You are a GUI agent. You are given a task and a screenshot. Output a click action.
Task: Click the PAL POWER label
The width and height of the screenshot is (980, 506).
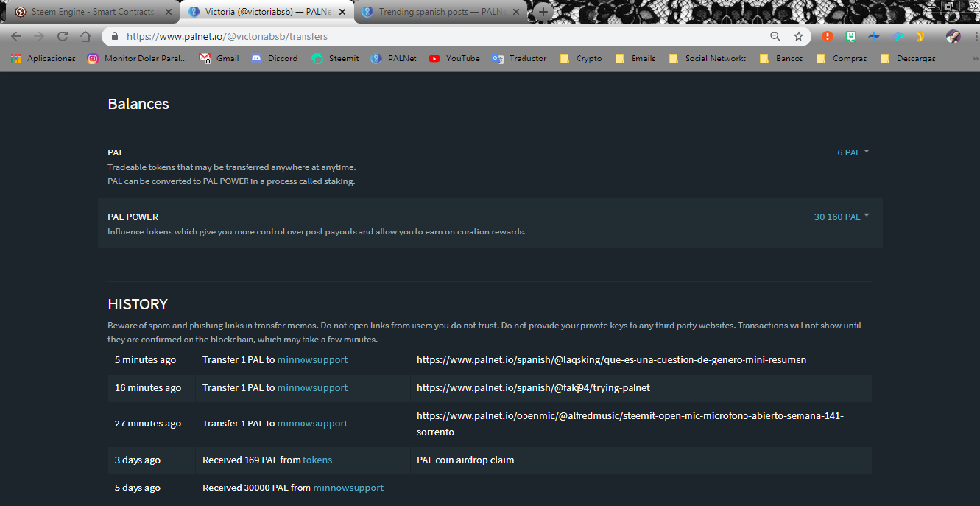click(133, 217)
